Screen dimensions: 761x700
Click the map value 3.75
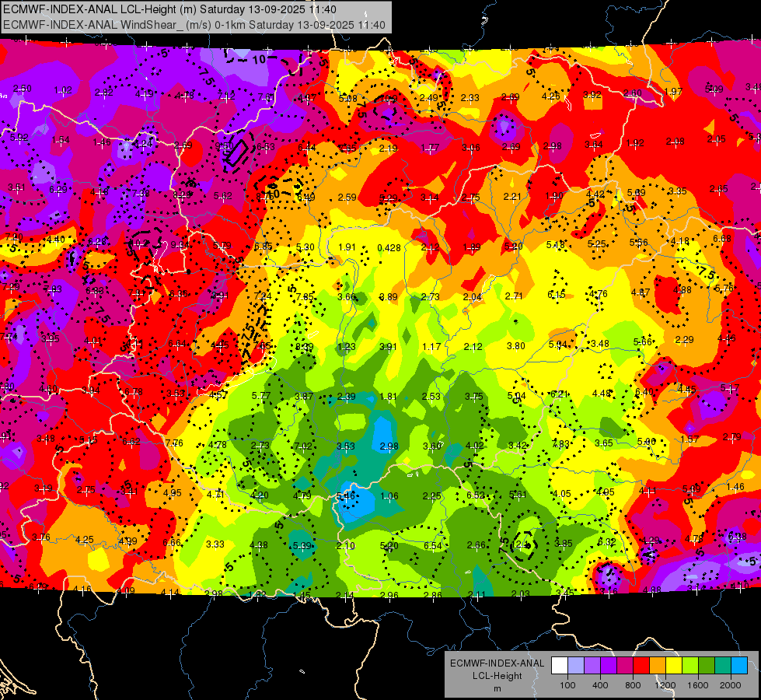click(x=473, y=397)
